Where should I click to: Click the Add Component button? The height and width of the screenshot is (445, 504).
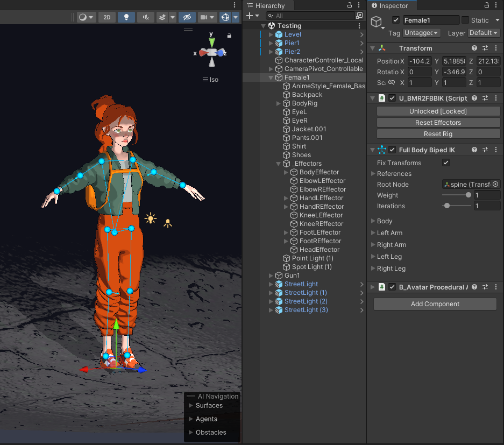(435, 304)
